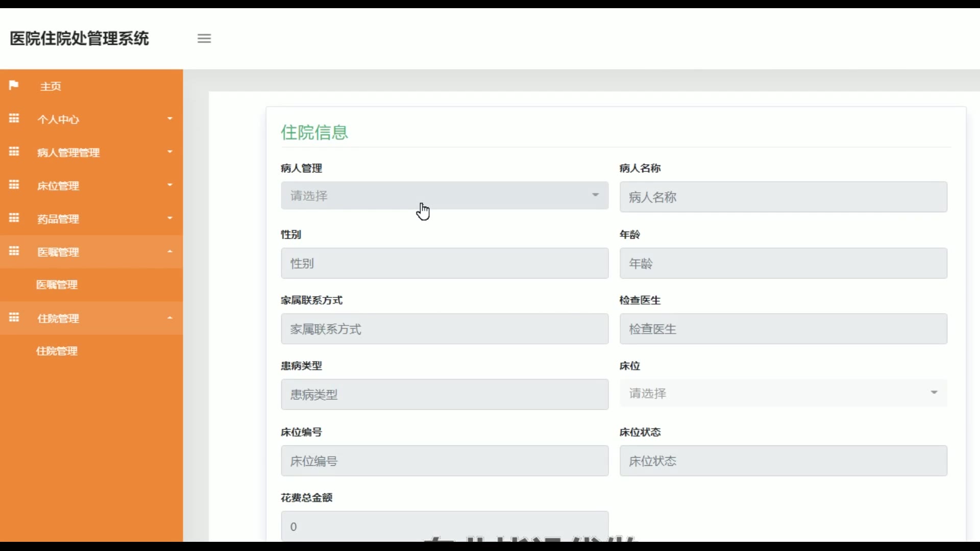Collapse the 医嘱管理 section arrow
This screenshot has height=551, width=980.
[170, 252]
